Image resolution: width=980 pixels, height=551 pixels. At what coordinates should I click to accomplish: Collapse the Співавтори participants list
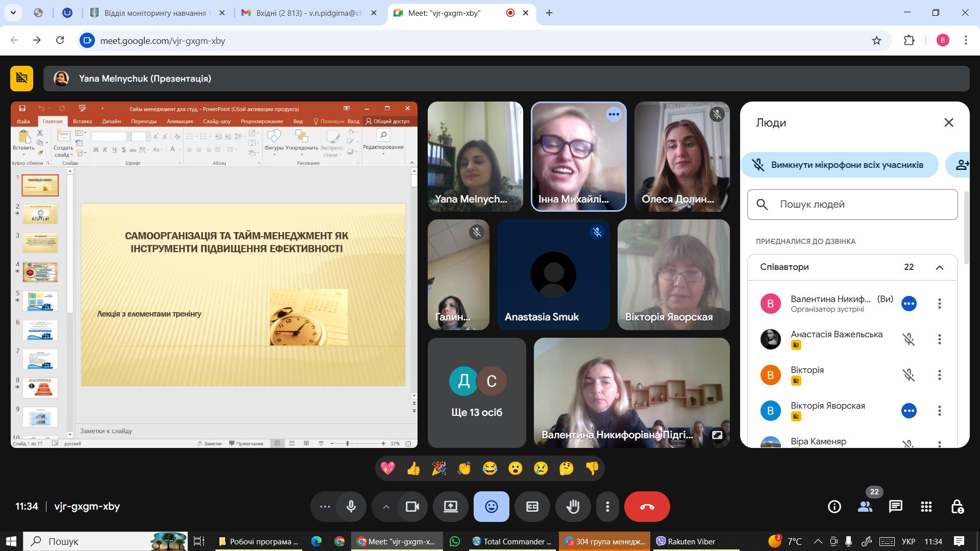(x=939, y=267)
